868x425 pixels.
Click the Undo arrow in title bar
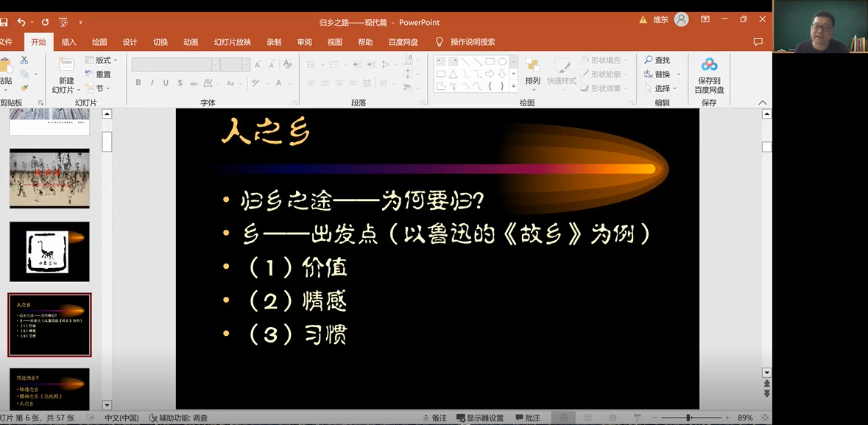tap(21, 22)
